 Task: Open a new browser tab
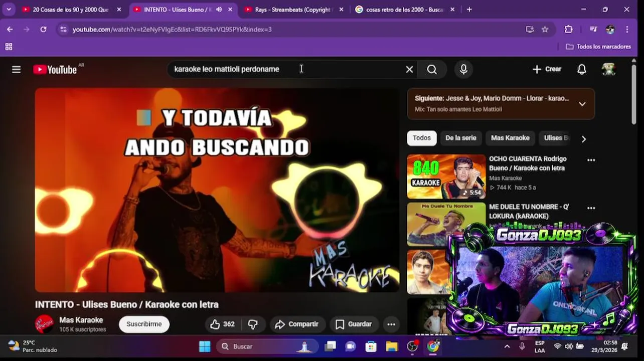[x=469, y=10]
